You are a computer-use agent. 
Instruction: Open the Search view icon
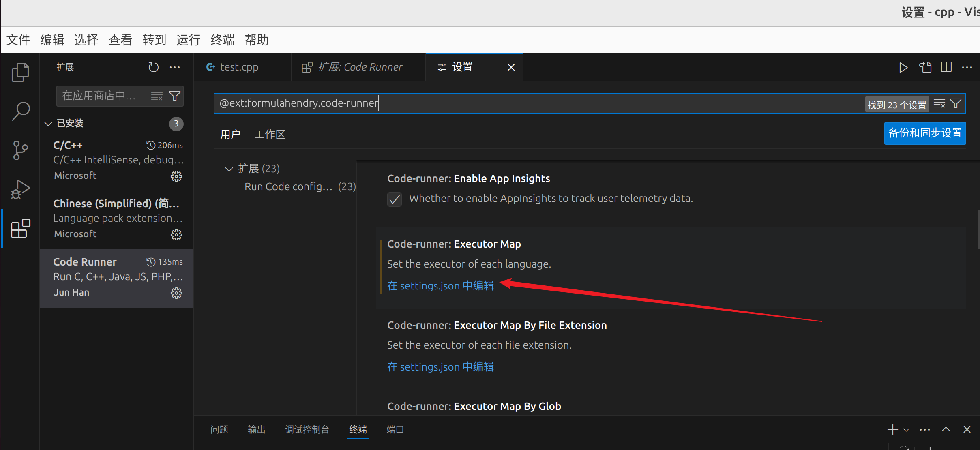pos(20,111)
